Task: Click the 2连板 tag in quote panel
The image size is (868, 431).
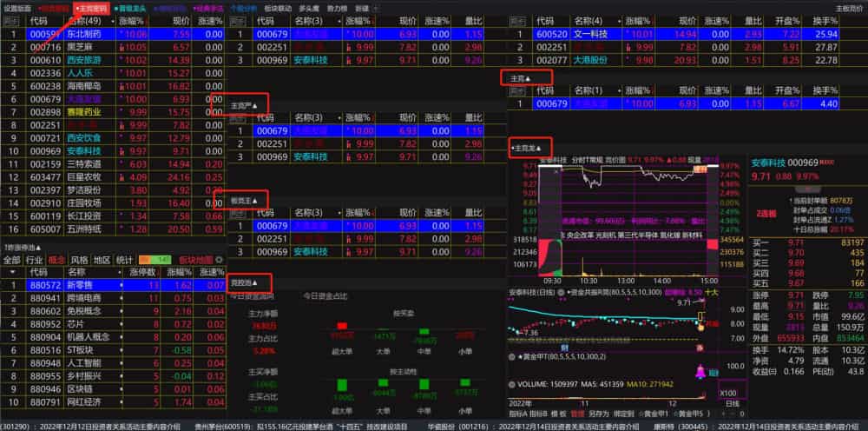Action: pos(766,213)
